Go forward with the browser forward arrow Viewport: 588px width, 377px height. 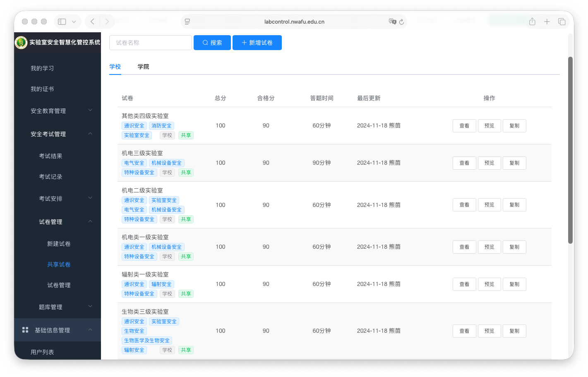coord(107,22)
